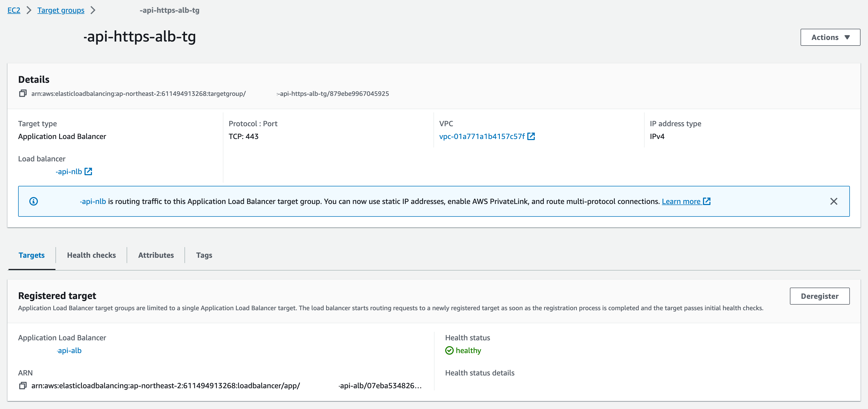This screenshot has width=868, height=409.
Task: Open vpc-01a771a1b4157c57f link
Action: click(482, 136)
